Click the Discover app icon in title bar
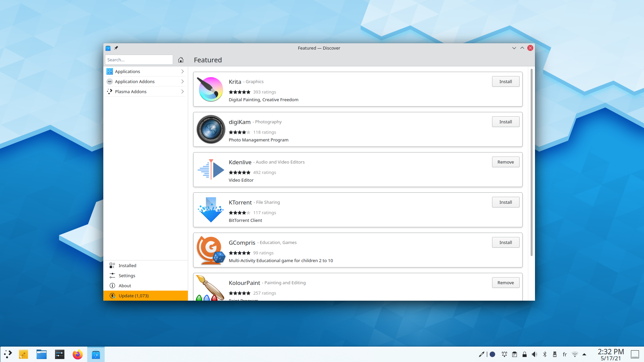The image size is (644, 362). click(x=108, y=48)
